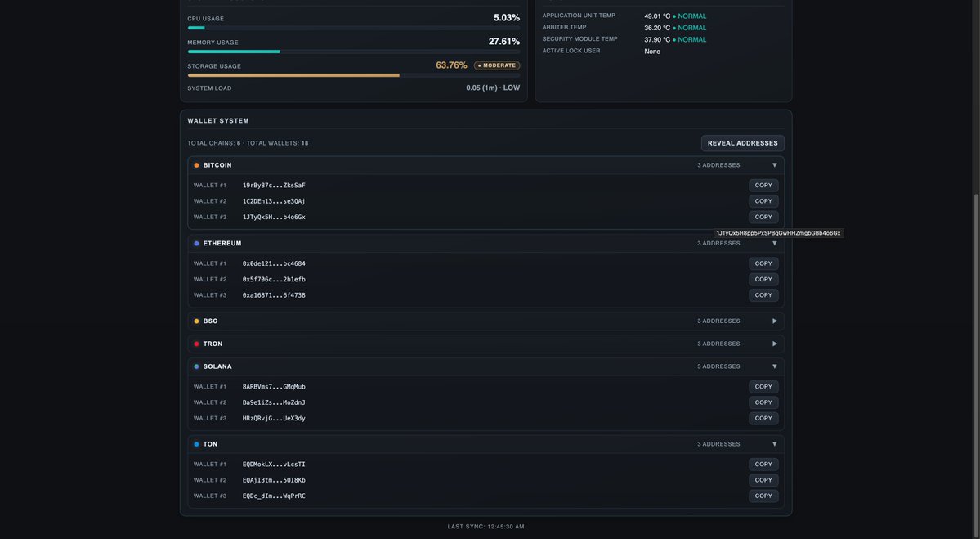This screenshot has height=539, width=980.
Task: Collapse the Solana chain section
Action: [x=774, y=366]
